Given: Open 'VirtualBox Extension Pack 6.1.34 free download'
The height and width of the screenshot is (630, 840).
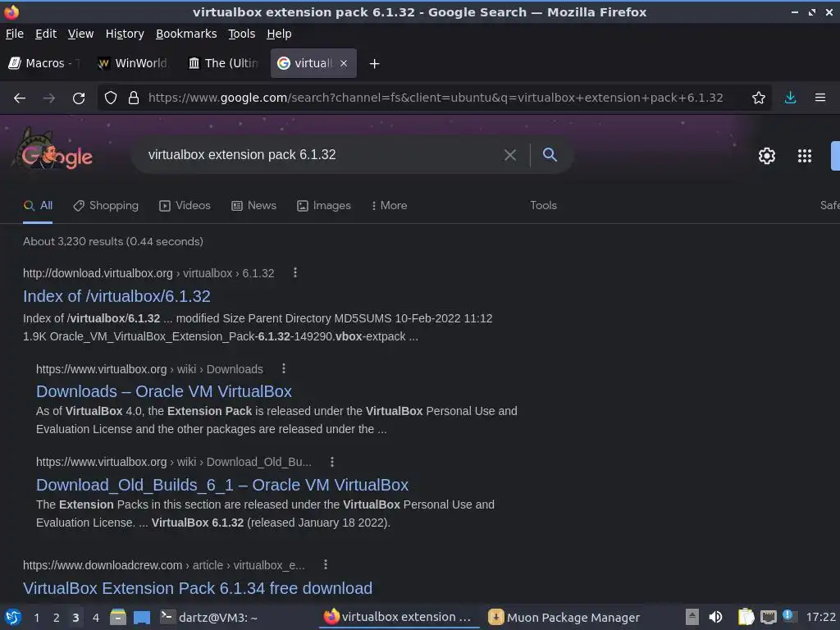Looking at the screenshot, I should 198,588.
